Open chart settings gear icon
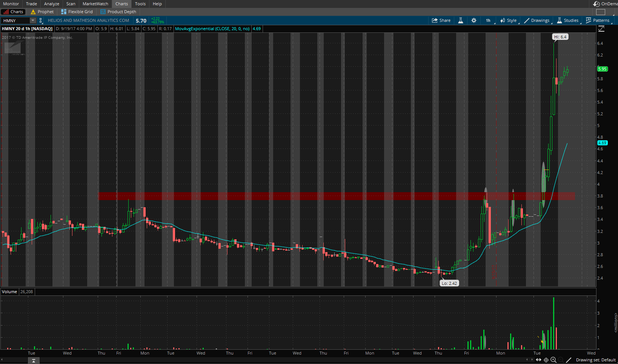 [474, 20]
